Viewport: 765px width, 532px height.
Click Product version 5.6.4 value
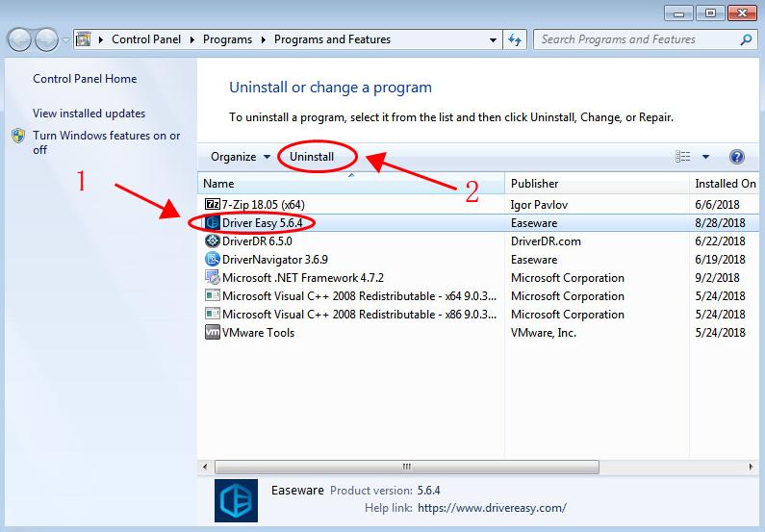pyautogui.click(x=428, y=490)
